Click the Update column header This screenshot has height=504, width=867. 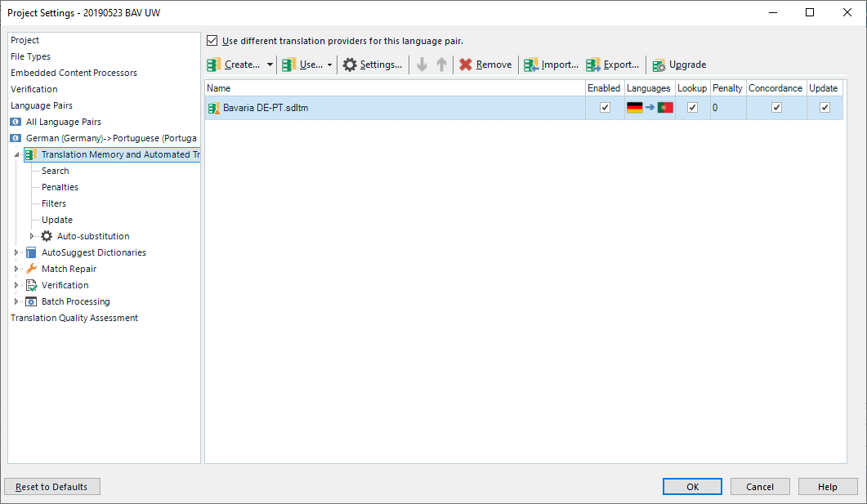pos(824,88)
